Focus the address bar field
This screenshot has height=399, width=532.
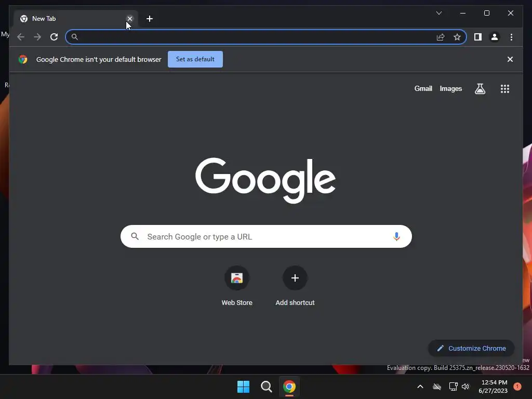(266, 37)
